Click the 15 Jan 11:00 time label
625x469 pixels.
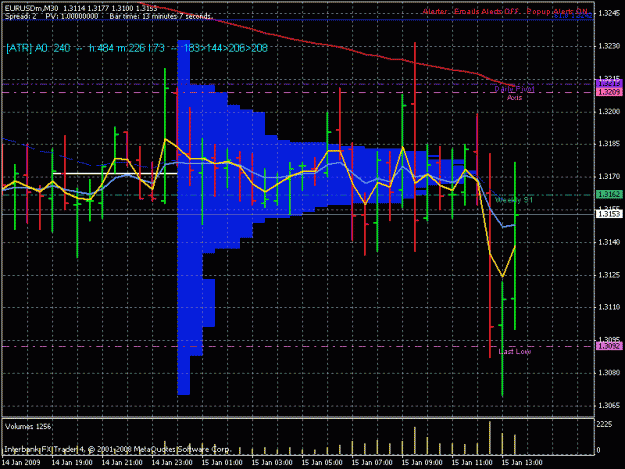tap(472, 463)
